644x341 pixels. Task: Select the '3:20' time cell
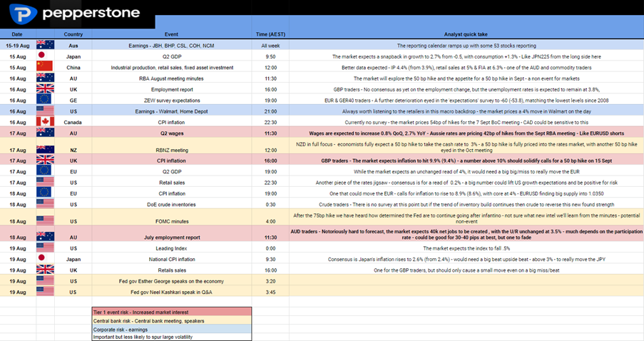point(270,281)
